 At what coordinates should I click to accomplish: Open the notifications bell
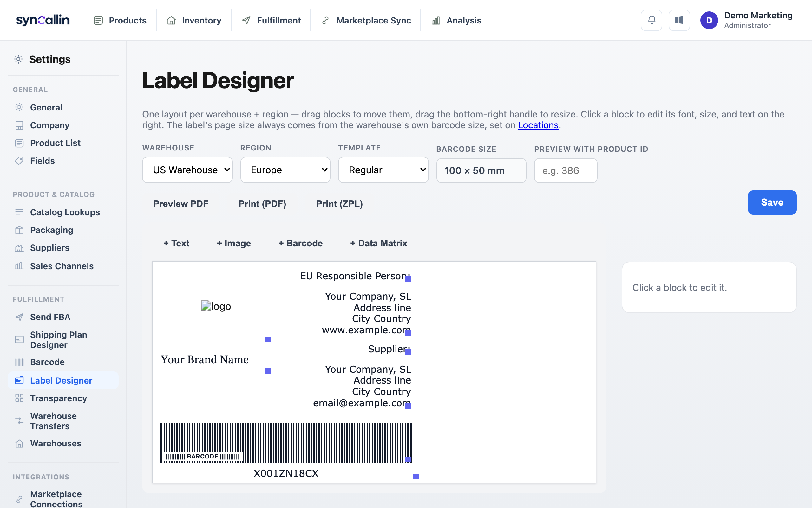pos(651,20)
